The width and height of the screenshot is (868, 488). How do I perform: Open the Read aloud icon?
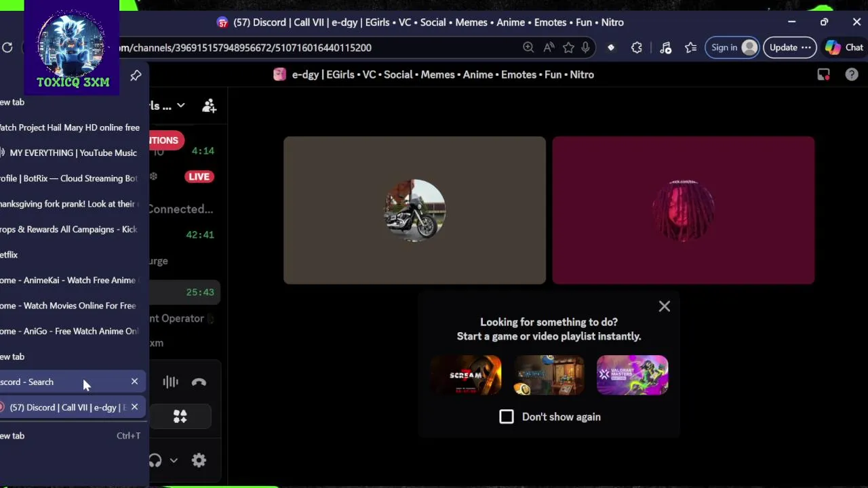(x=549, y=47)
